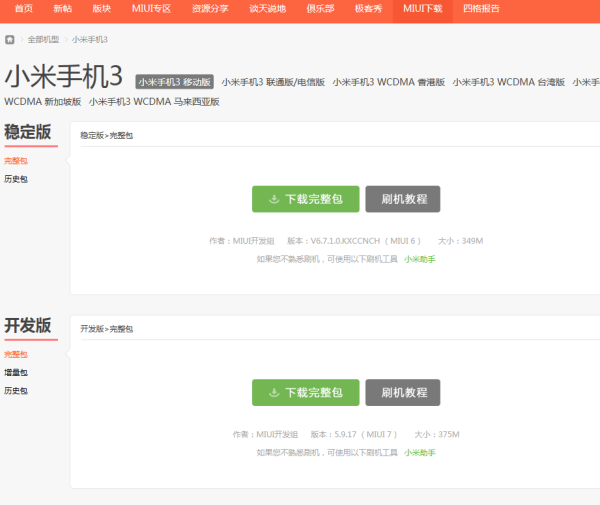Image resolution: width=600 pixels, height=505 pixels.
Task: Open 首页 in the top navigation
Action: [24, 8]
